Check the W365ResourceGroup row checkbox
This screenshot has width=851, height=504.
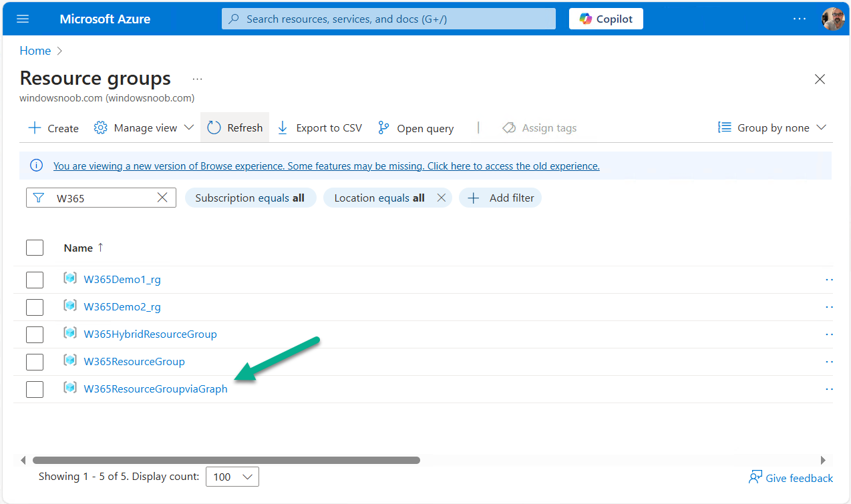coord(35,362)
